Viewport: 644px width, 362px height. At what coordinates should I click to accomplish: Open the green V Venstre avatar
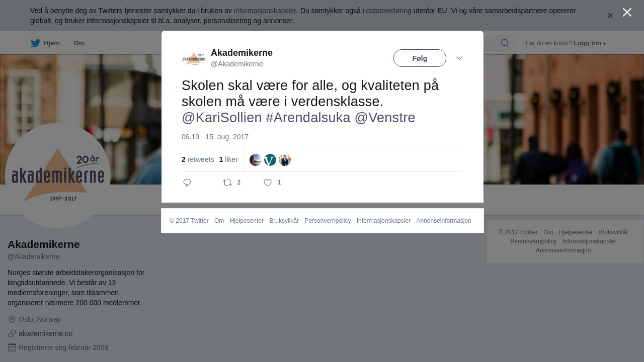coord(270,160)
